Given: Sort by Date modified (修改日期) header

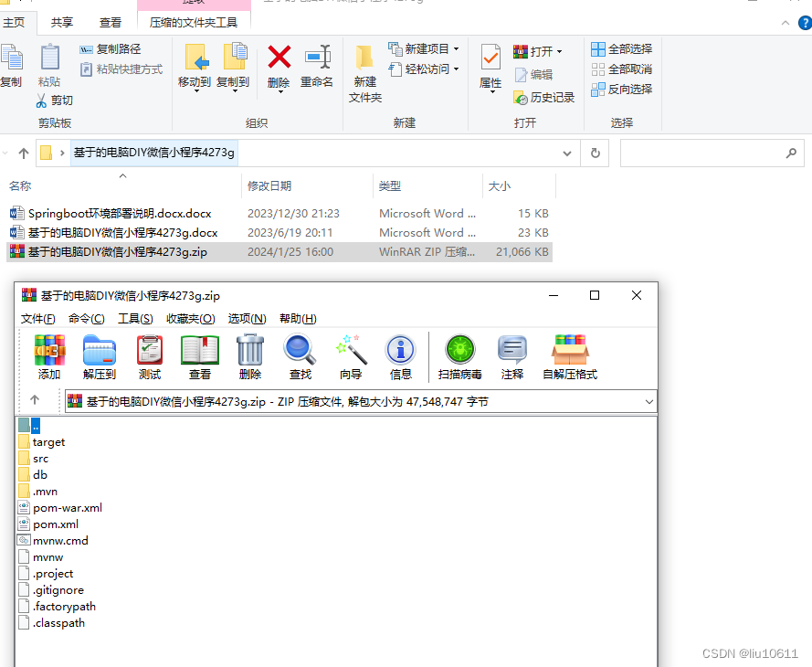Looking at the screenshot, I should click(269, 185).
